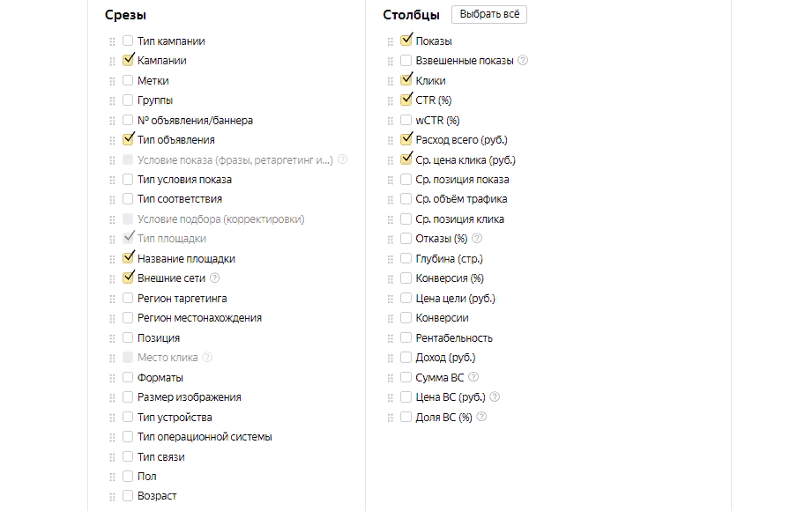Click drag handle next to Кампании

pos(112,62)
